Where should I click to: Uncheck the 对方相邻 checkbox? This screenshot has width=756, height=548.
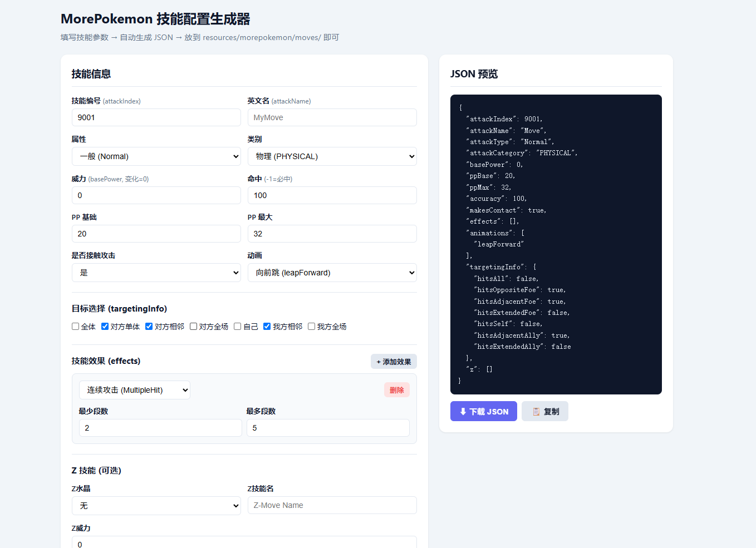[x=149, y=327]
